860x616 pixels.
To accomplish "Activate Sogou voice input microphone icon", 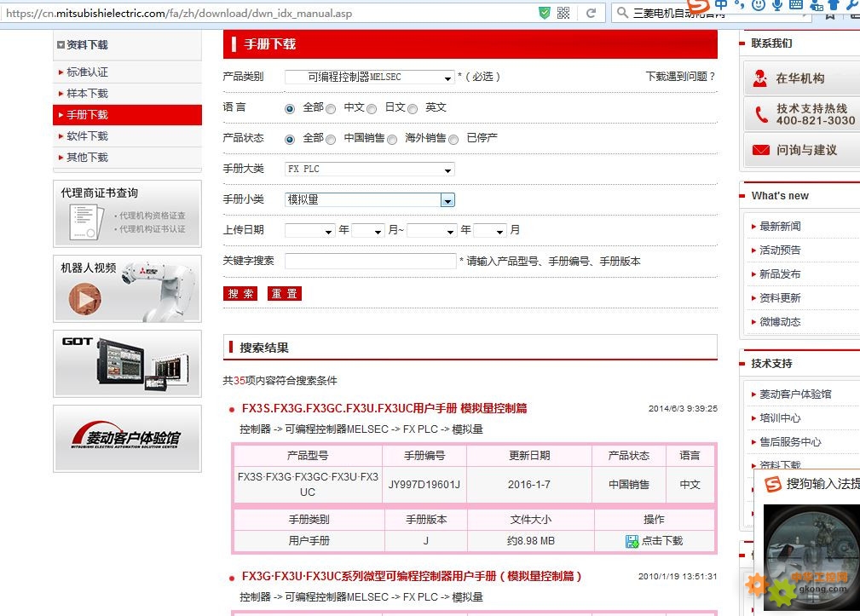I will tap(776, 5).
